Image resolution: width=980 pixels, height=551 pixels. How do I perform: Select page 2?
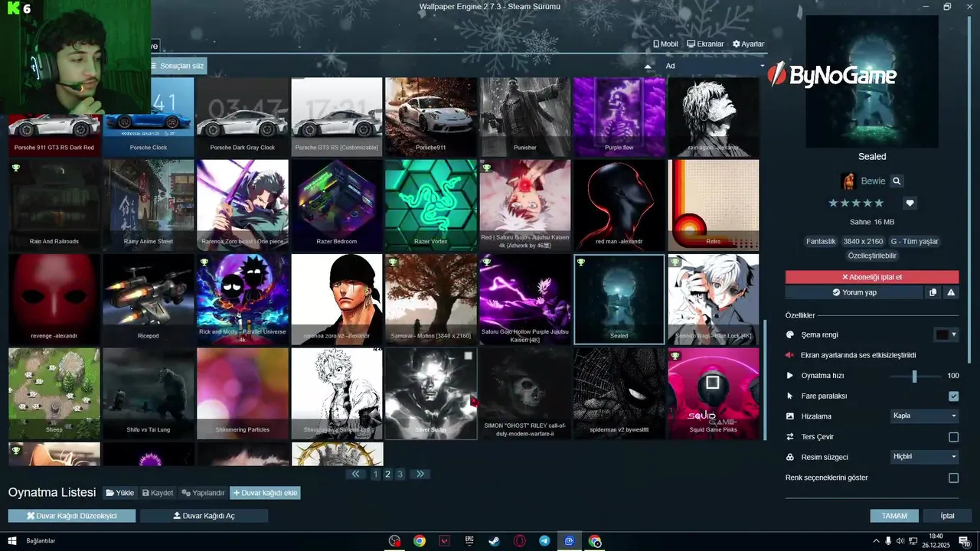click(x=387, y=474)
